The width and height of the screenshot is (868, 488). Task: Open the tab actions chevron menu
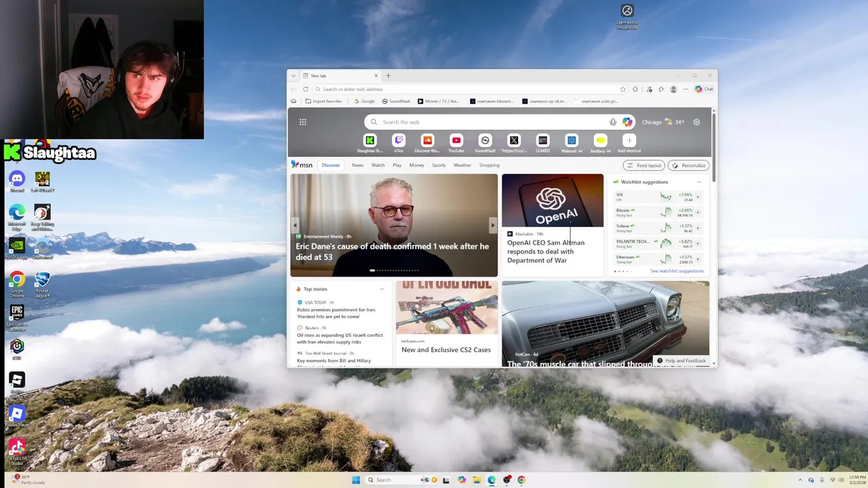293,76
